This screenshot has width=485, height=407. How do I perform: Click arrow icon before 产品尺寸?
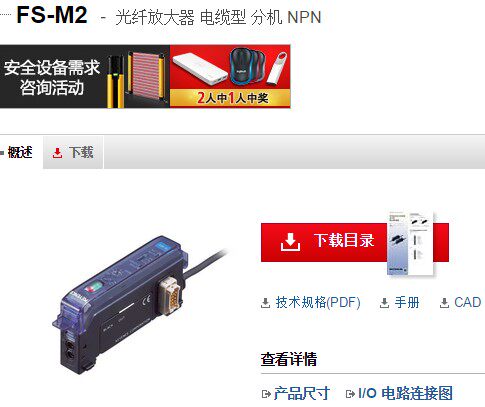pos(266,394)
